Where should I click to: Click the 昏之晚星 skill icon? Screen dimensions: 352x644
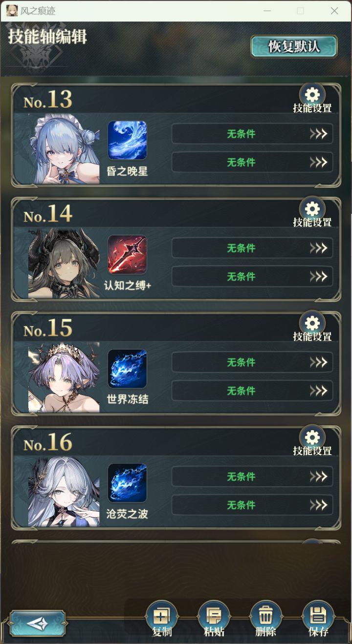pos(127,140)
